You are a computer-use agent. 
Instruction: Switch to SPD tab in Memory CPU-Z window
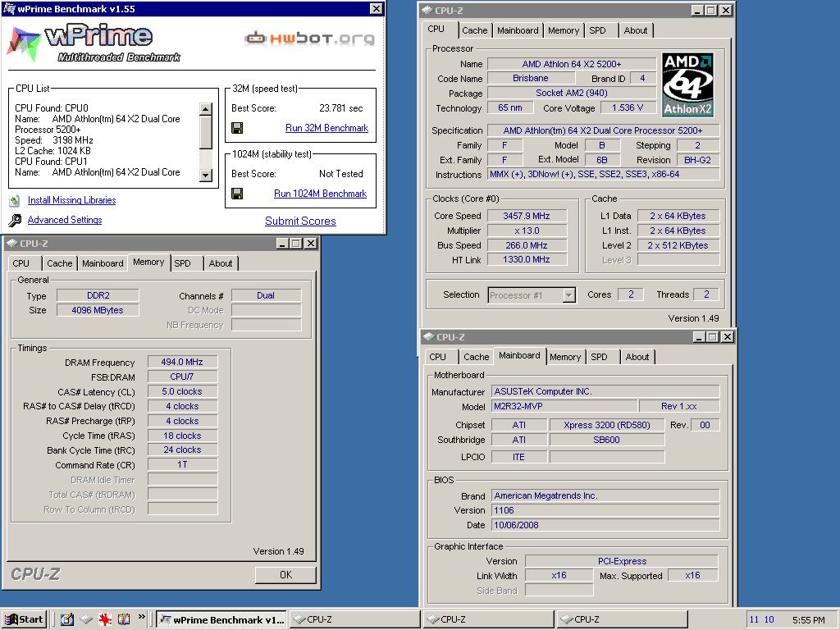(183, 263)
